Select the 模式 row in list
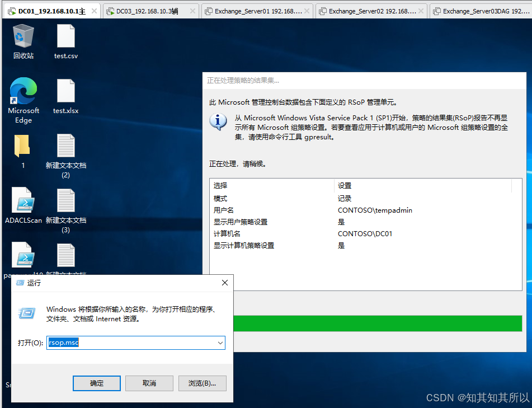 [365, 199]
